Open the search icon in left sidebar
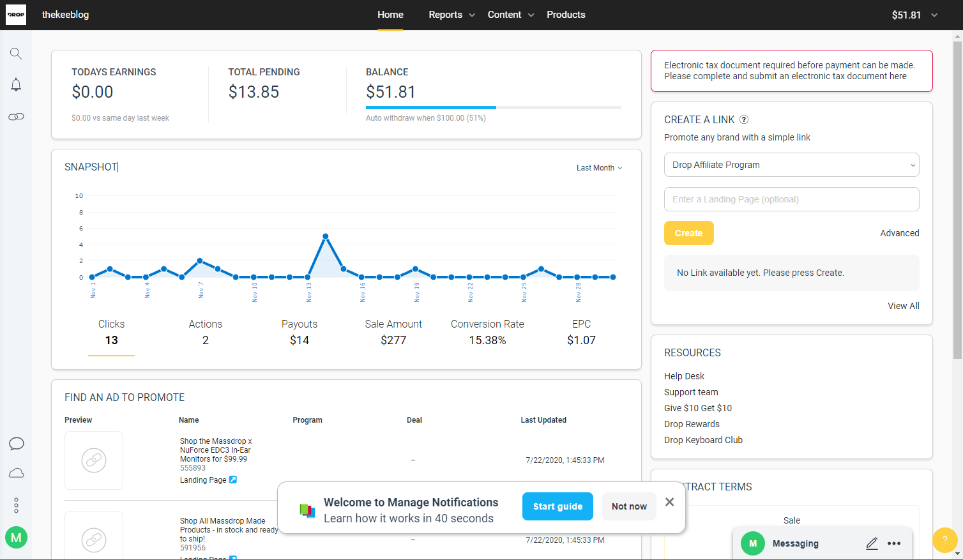This screenshot has width=963, height=560. point(16,54)
